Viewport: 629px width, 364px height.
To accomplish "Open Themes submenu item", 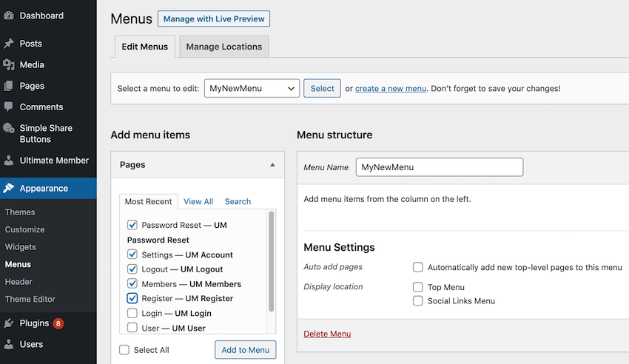I will 20,212.
